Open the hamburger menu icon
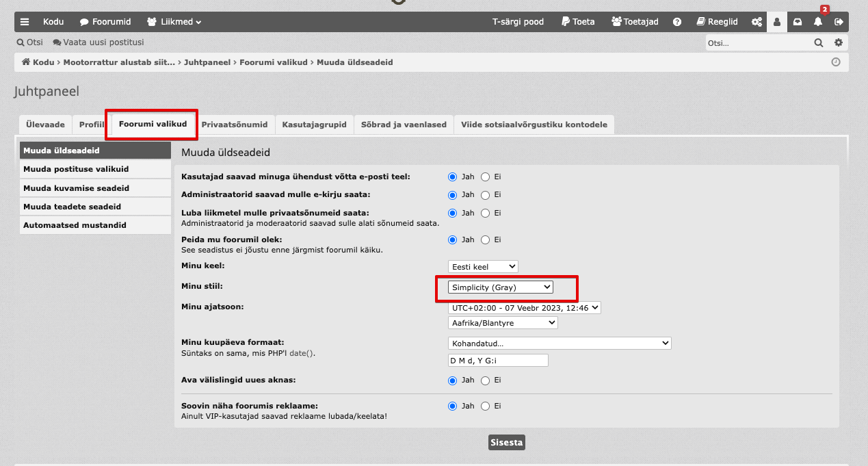868x466 pixels. tap(25, 22)
